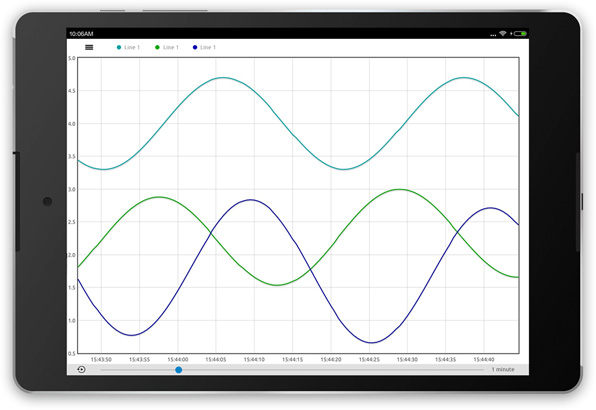Select the 15:44:00 time axis label

click(x=178, y=359)
